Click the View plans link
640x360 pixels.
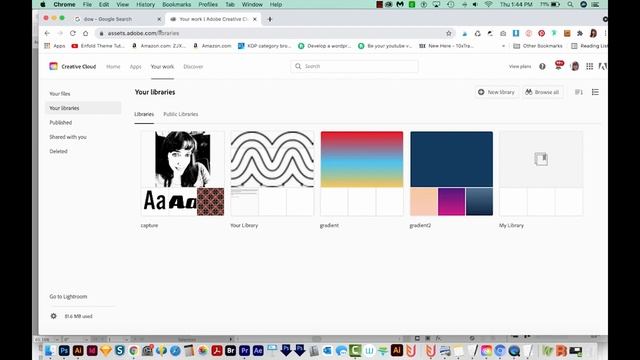pyautogui.click(x=520, y=66)
